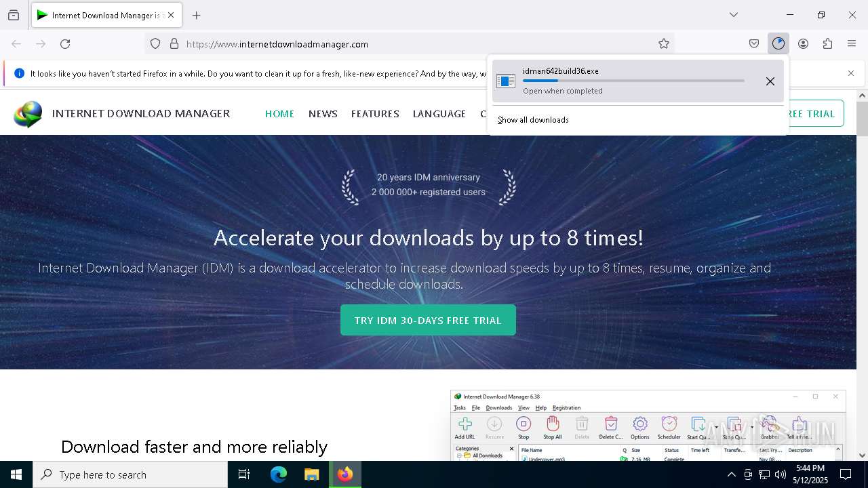Open the Windows notification center
The height and width of the screenshot is (488, 868).
tap(846, 474)
